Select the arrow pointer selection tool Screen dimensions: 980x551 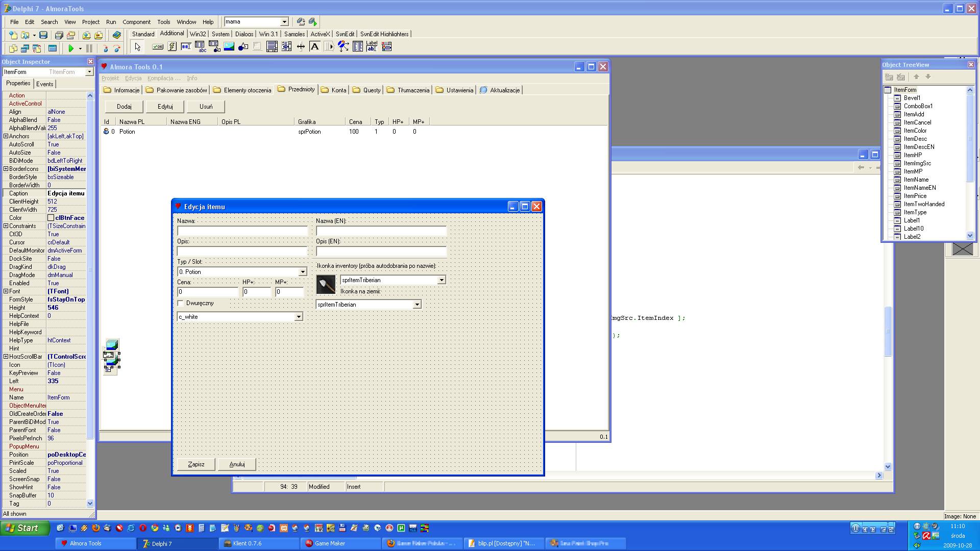(137, 47)
